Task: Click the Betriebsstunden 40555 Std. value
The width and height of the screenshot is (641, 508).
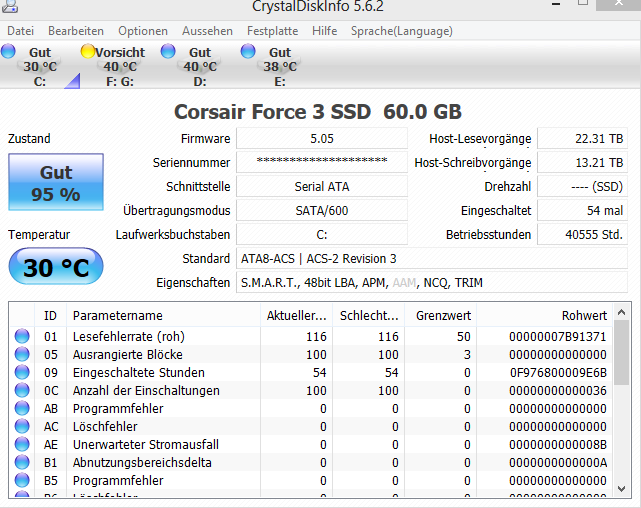Action: click(582, 235)
